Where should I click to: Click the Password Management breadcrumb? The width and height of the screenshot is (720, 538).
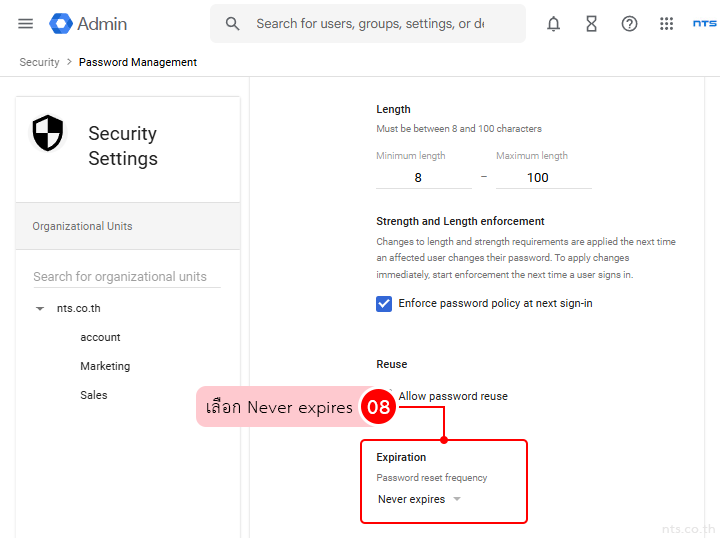(x=138, y=62)
